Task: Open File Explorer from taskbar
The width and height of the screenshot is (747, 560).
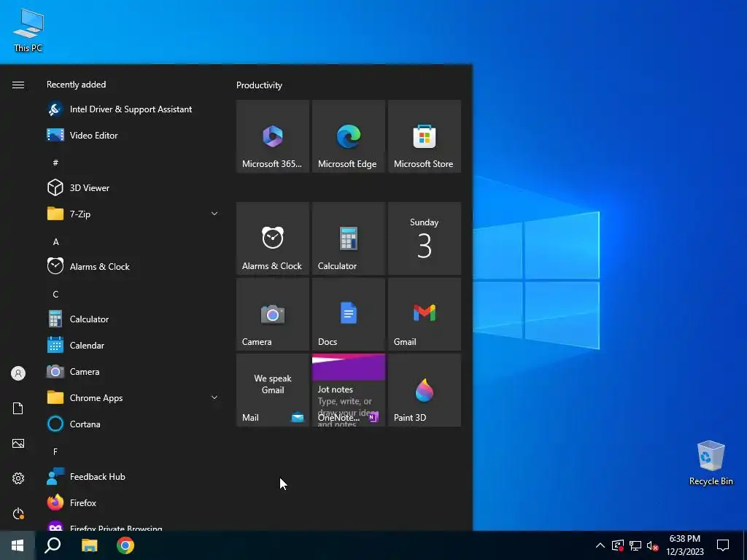Action: pyautogui.click(x=89, y=545)
